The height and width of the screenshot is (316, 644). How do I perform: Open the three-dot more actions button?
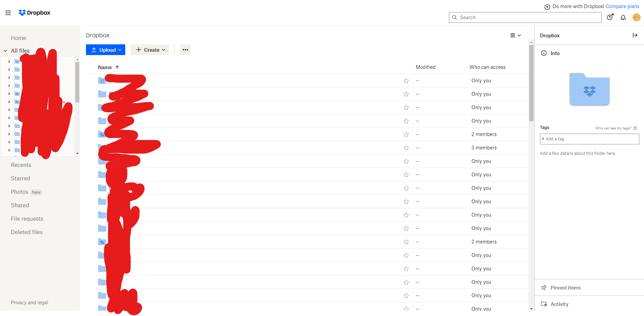(185, 50)
